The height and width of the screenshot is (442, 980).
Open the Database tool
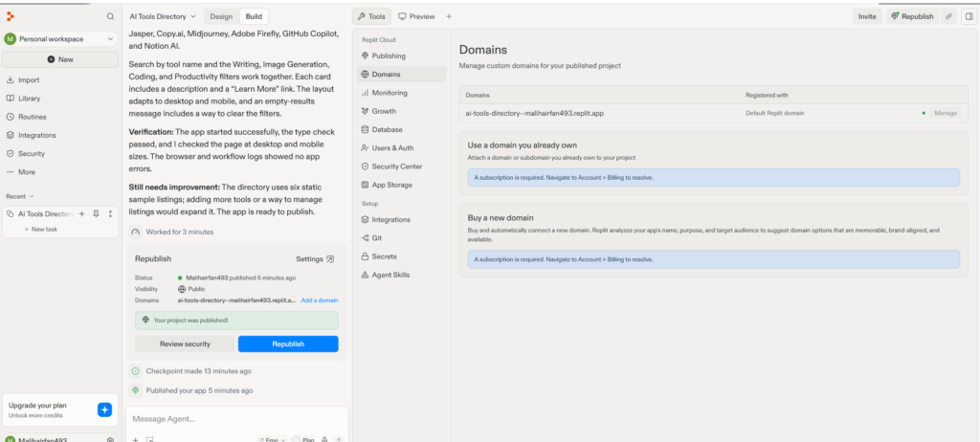tap(402, 129)
